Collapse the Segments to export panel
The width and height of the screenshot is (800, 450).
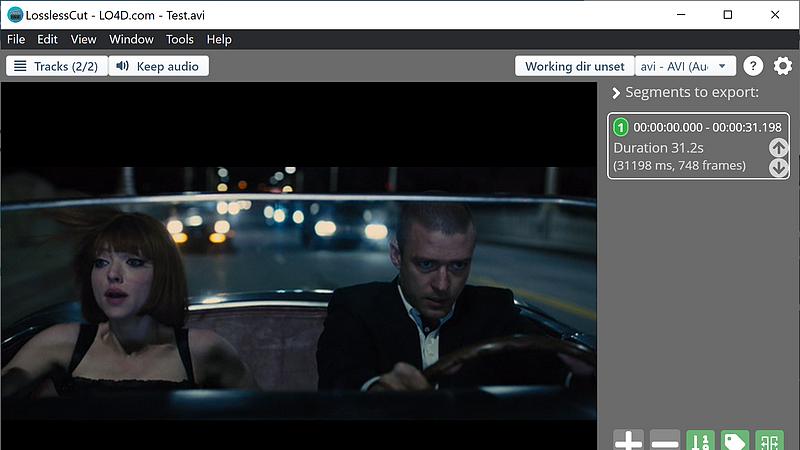pos(616,93)
